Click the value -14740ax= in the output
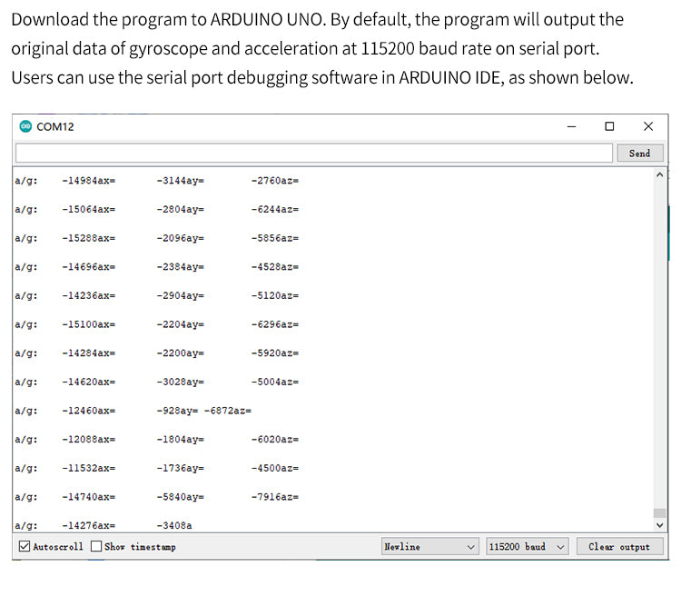This screenshot has height=616, width=681. (x=89, y=497)
